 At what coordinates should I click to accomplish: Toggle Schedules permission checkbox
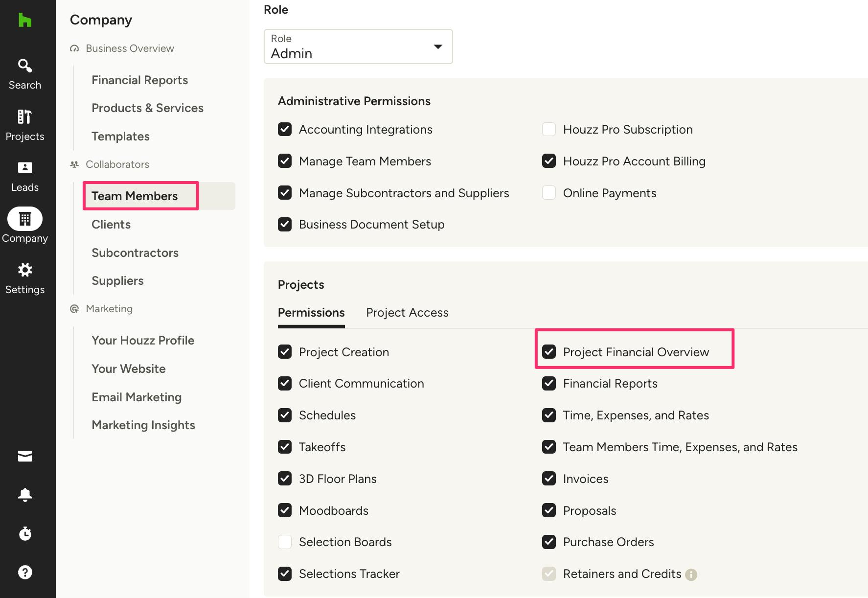click(285, 415)
